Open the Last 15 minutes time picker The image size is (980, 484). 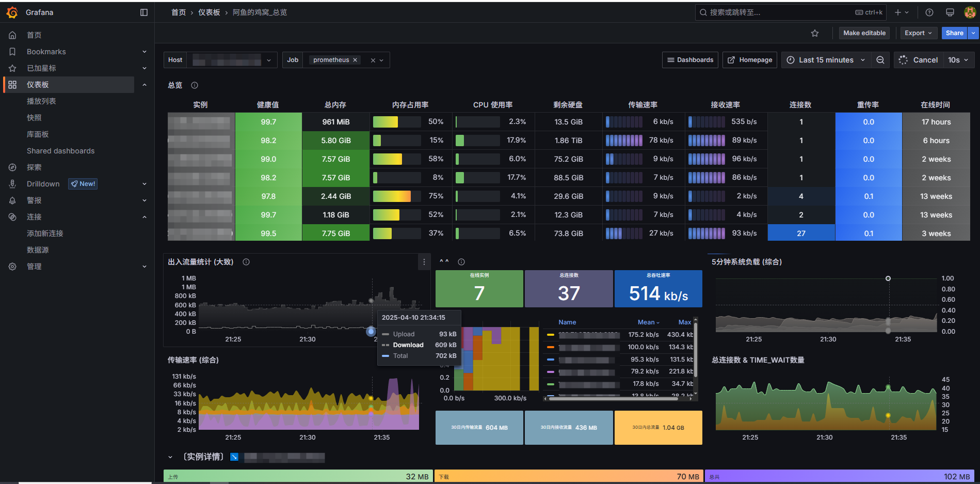point(826,60)
